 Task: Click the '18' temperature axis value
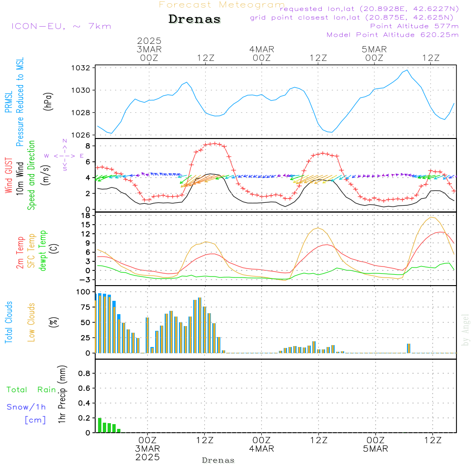[x=86, y=216]
